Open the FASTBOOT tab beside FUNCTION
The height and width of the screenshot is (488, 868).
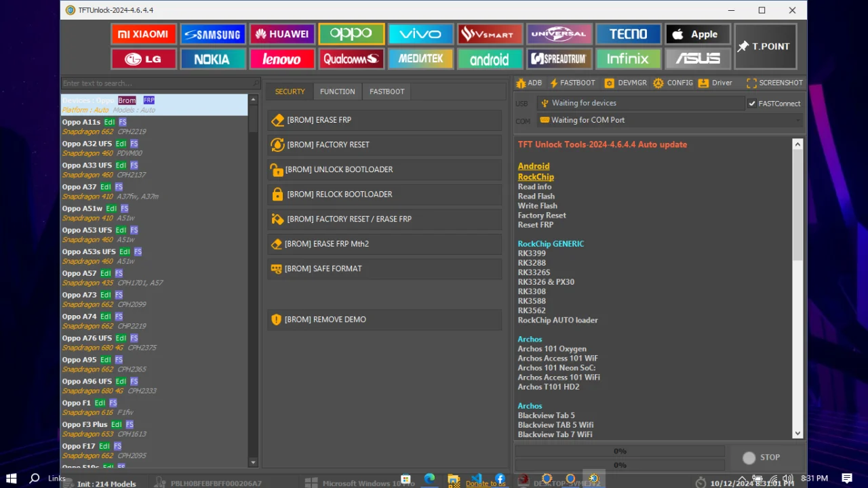tap(387, 91)
